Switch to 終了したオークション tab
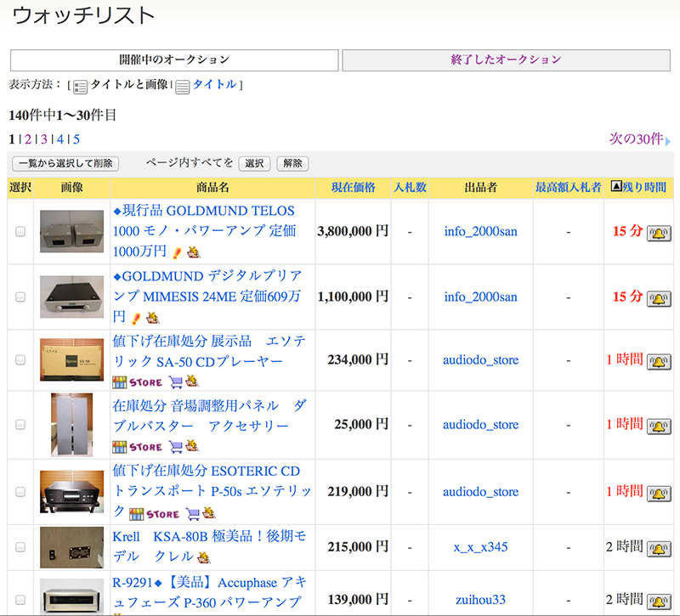Screen dimensions: 680x616 (506, 60)
